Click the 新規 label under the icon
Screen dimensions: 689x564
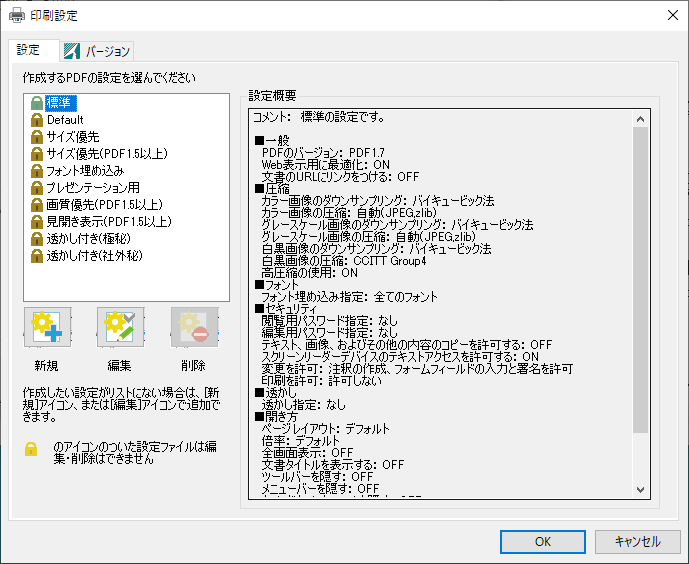coord(47,365)
